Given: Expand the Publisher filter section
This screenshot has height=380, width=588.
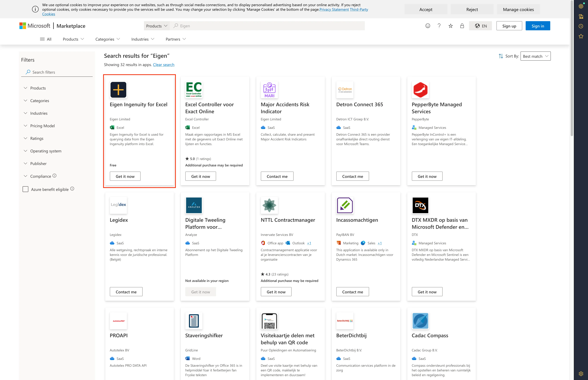Looking at the screenshot, I should pos(38,164).
